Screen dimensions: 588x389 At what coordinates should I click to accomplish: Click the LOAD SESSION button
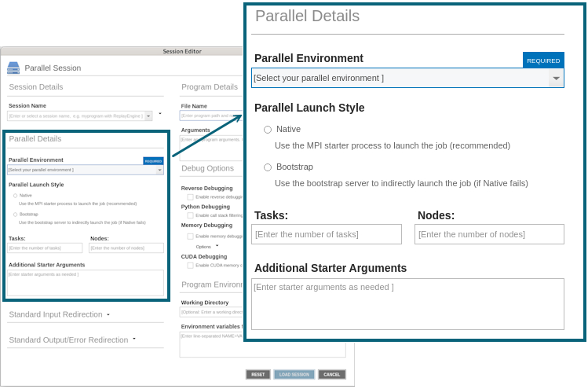click(294, 375)
